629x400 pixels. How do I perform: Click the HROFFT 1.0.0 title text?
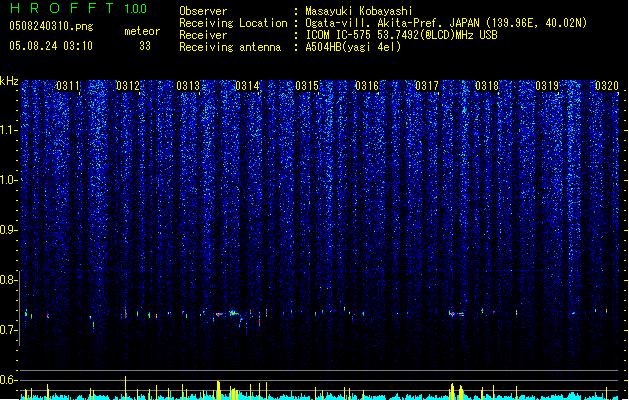pos(78,8)
